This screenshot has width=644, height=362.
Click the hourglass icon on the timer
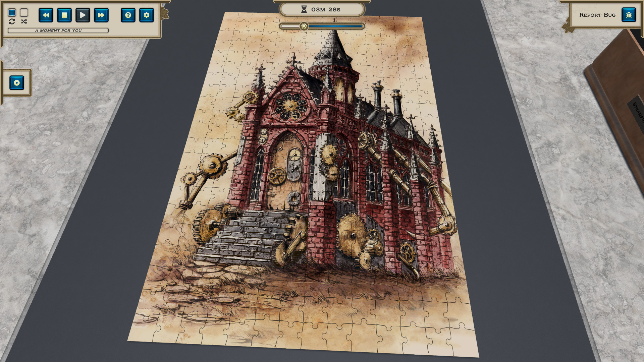tap(304, 9)
